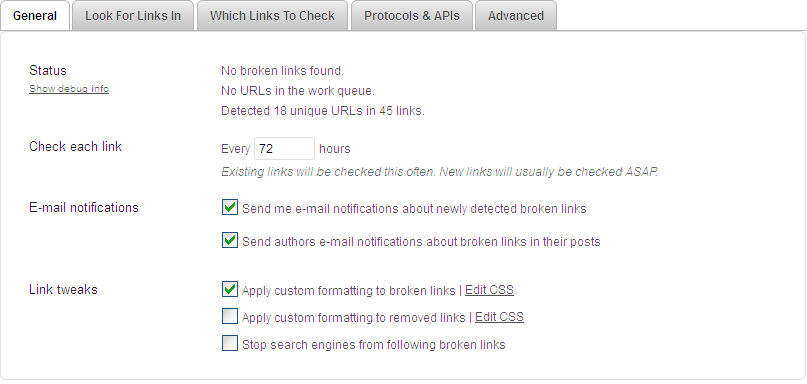Click 'Apply custom formatting to broken links' label
807x384 pixels.
(348, 291)
